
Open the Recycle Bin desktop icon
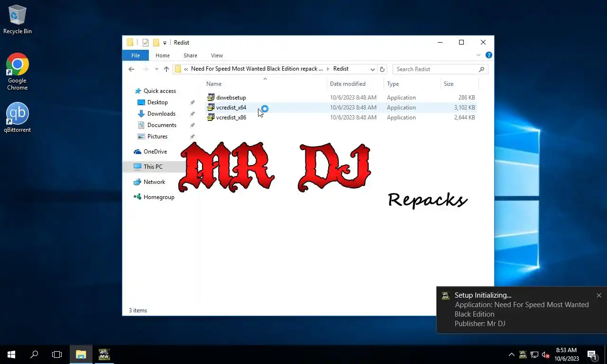(x=18, y=19)
